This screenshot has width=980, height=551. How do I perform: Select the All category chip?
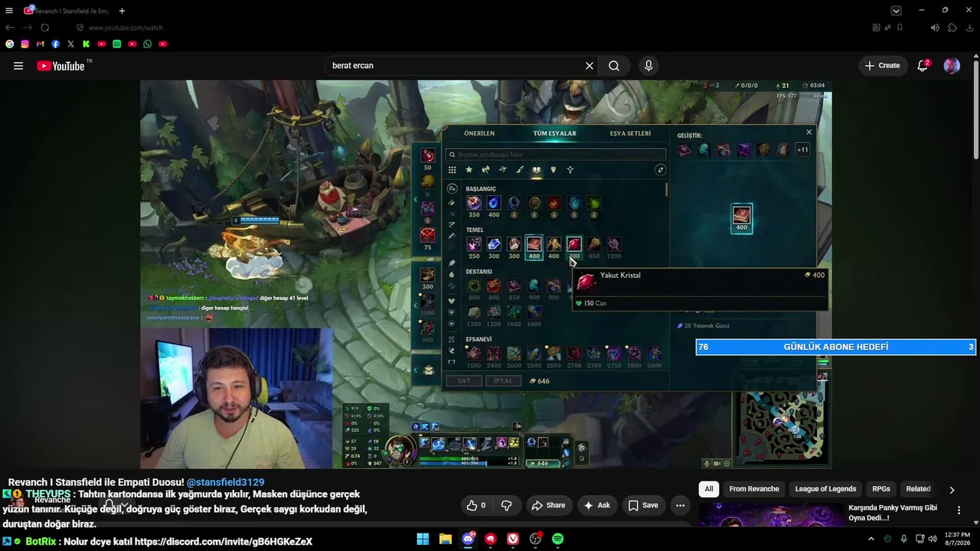tap(709, 489)
